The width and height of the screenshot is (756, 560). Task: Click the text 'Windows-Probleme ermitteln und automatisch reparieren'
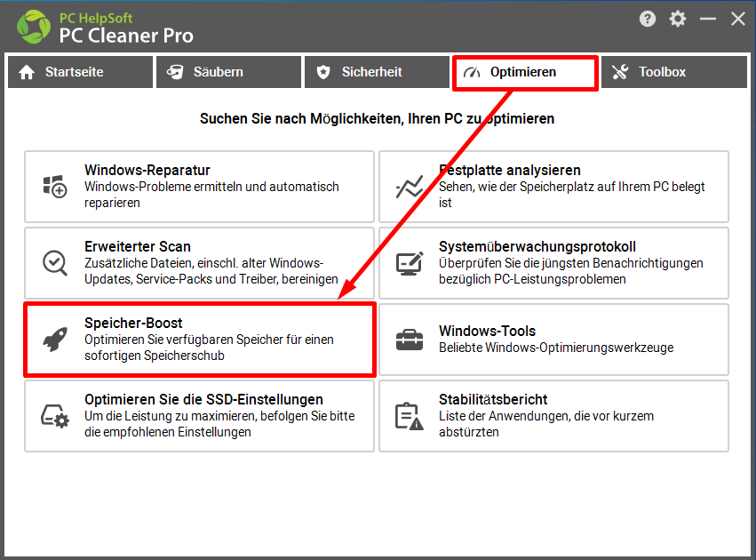coord(211,195)
